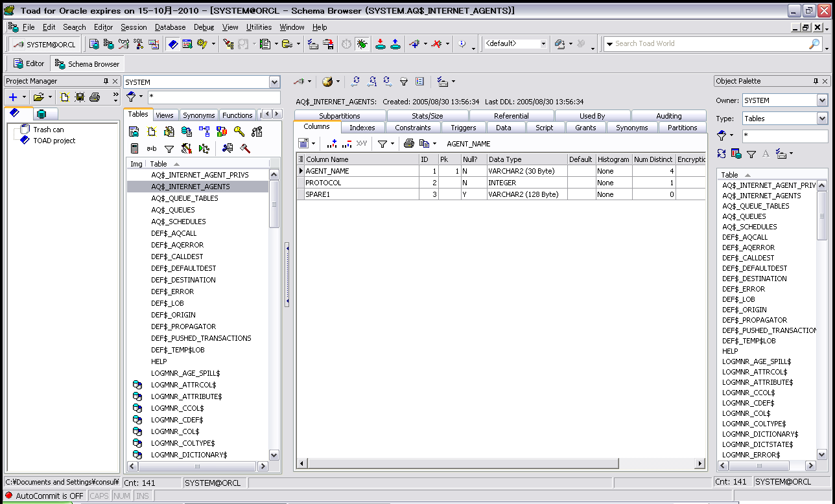Expand the Type dropdown in Object Palette
This screenshot has width=835, height=504.
pos(822,119)
